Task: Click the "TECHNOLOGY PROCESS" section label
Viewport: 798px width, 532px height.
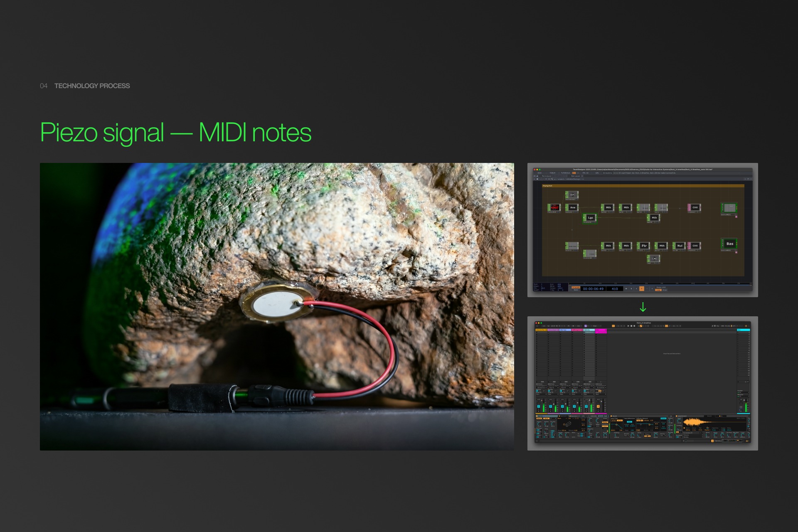Action: tap(92, 86)
